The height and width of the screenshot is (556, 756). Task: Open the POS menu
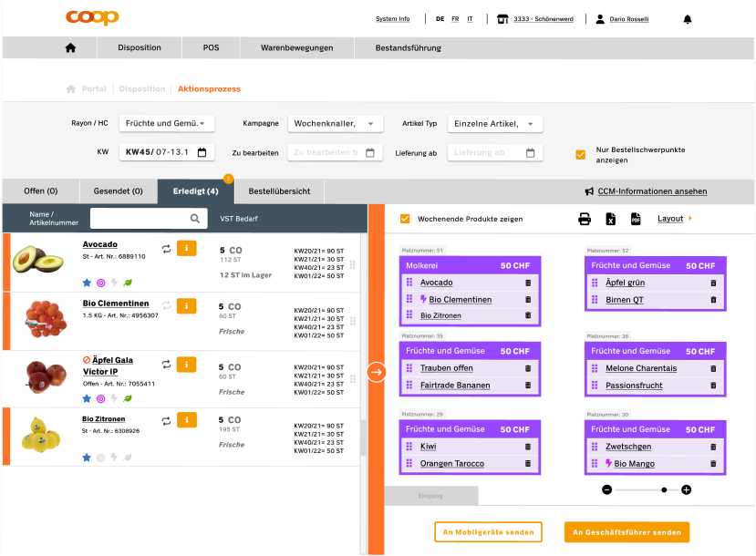[x=211, y=47]
